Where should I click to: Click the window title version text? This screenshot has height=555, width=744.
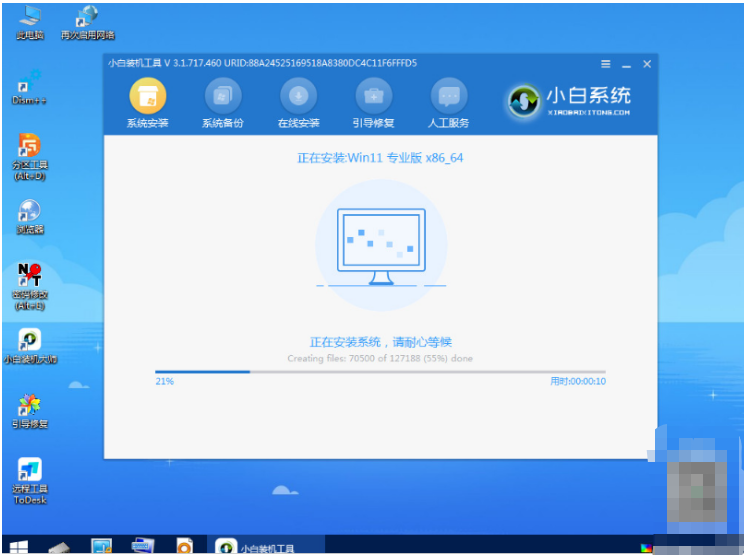tap(262, 63)
